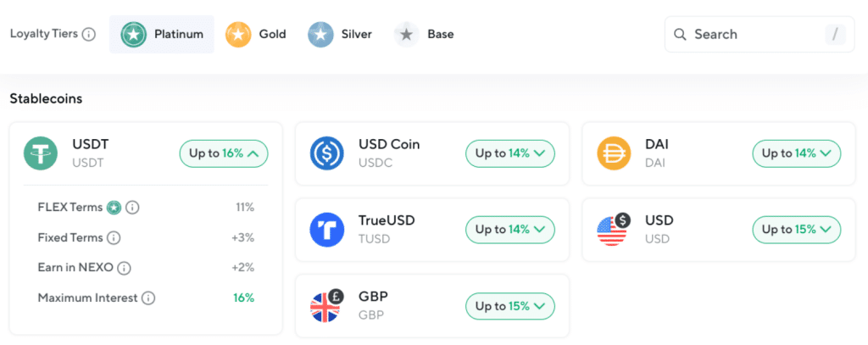
Task: Expand TrueUSD Up to 14% rates
Action: pyautogui.click(x=510, y=230)
